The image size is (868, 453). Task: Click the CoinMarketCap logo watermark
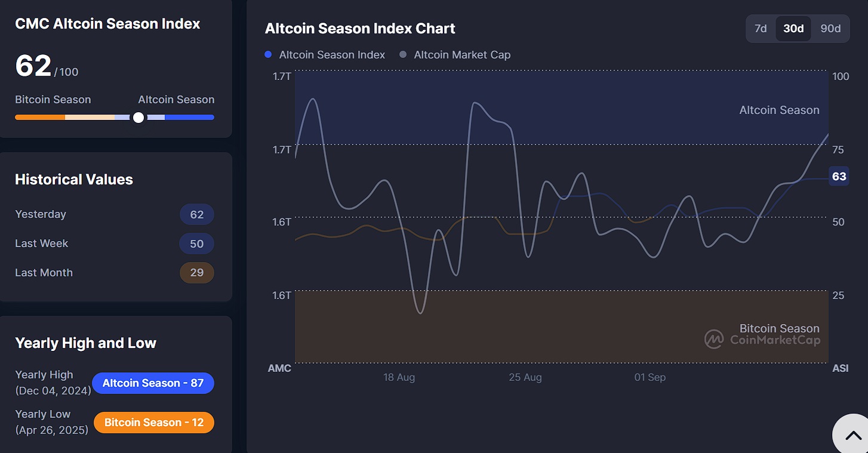pyautogui.click(x=762, y=340)
